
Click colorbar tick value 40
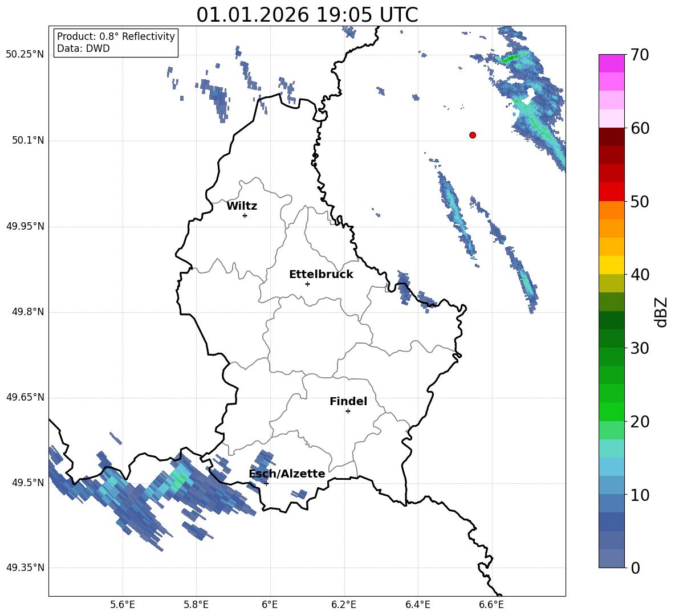tap(640, 275)
